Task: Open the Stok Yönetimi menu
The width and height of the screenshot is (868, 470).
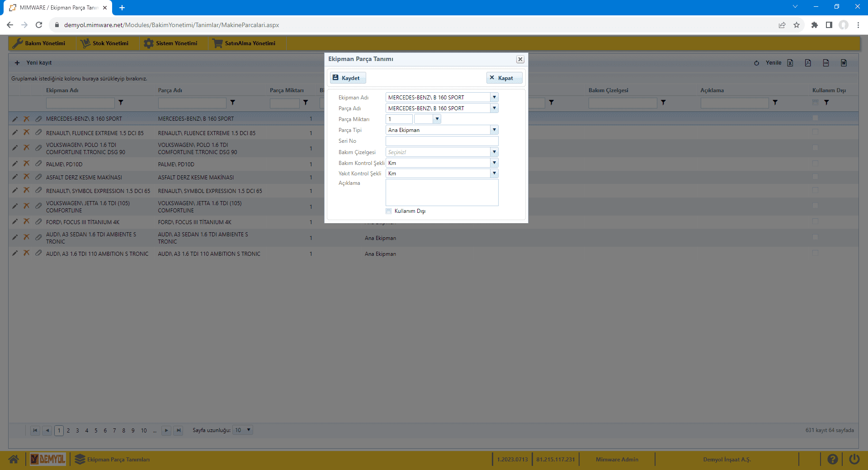Action: click(x=105, y=43)
